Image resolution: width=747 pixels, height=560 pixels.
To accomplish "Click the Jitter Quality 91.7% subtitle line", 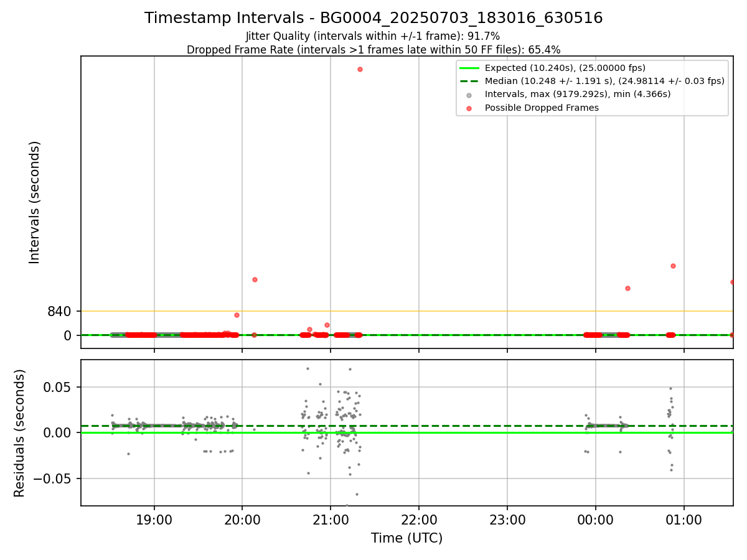I will coord(373,37).
